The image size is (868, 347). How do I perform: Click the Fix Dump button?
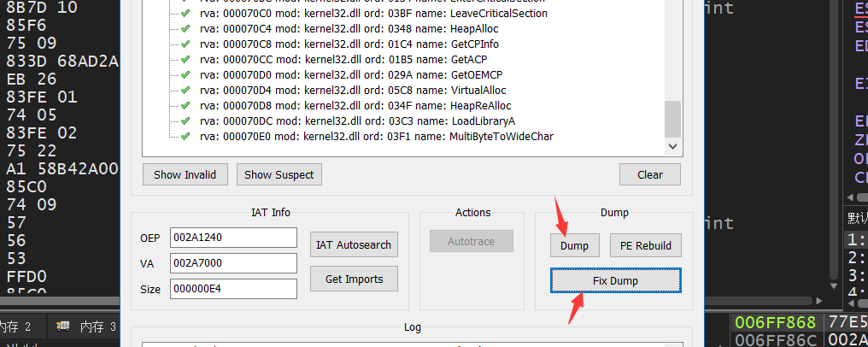[x=615, y=280]
